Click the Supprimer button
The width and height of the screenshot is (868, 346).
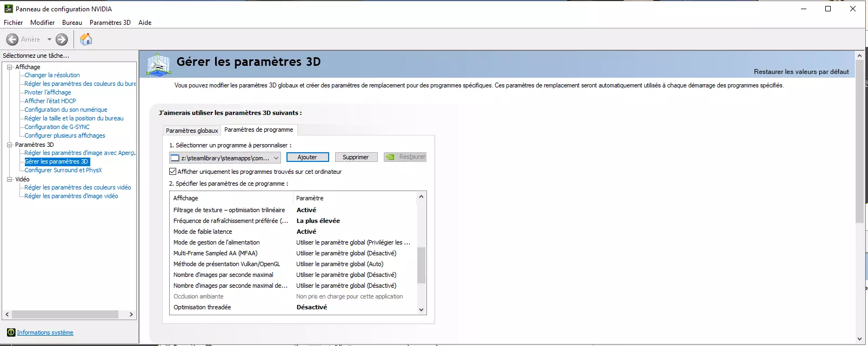(356, 157)
